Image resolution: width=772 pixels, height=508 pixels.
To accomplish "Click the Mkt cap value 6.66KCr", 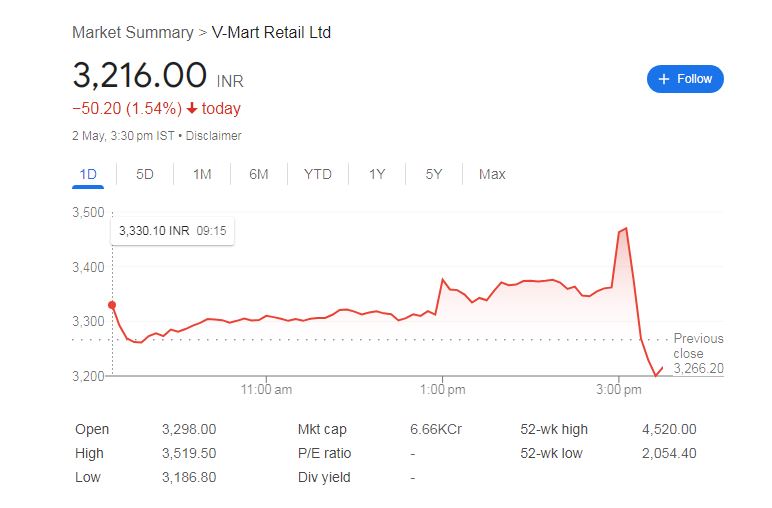I will point(436,429).
